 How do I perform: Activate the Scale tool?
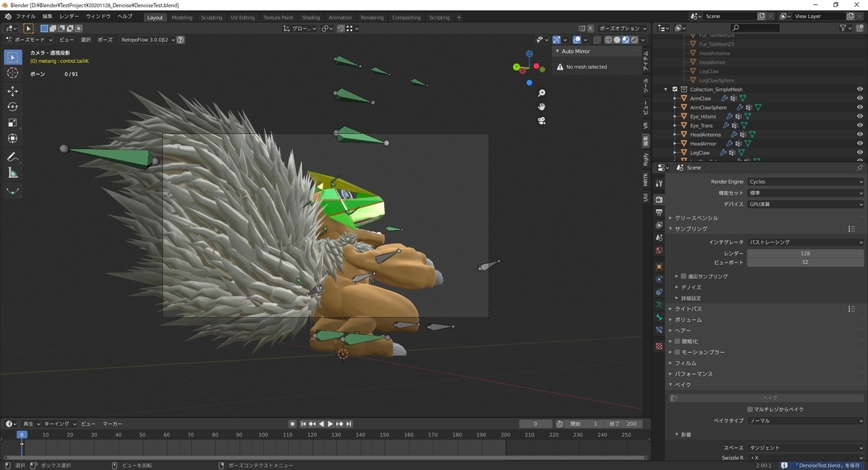click(x=13, y=122)
